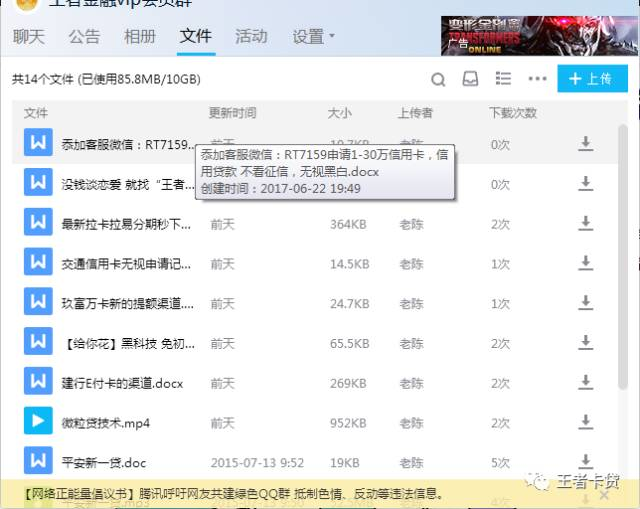Click video play icon of 微粒贷技术.mp4
The height and width of the screenshot is (509, 640).
pyautogui.click(x=38, y=420)
